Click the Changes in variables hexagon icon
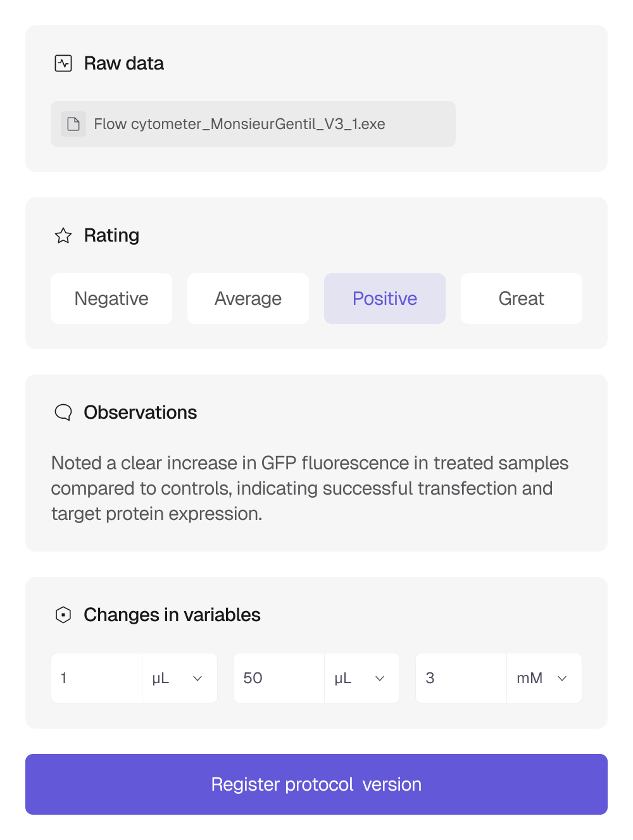This screenshot has width=633, height=840. (x=63, y=615)
